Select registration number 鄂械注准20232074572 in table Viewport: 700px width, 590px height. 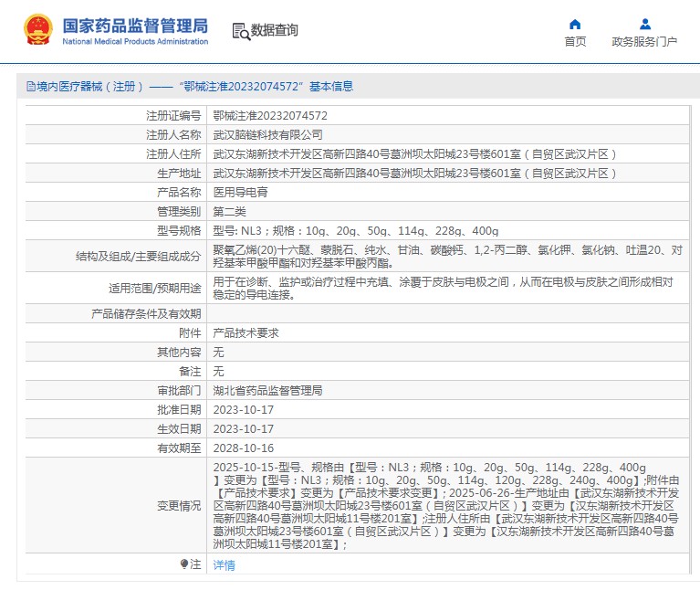270,116
